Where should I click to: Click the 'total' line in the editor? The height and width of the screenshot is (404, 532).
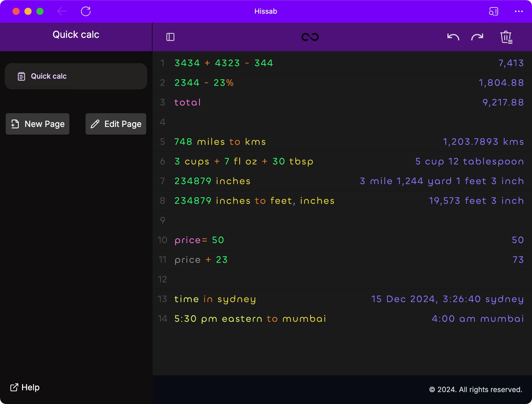pyautogui.click(x=188, y=102)
